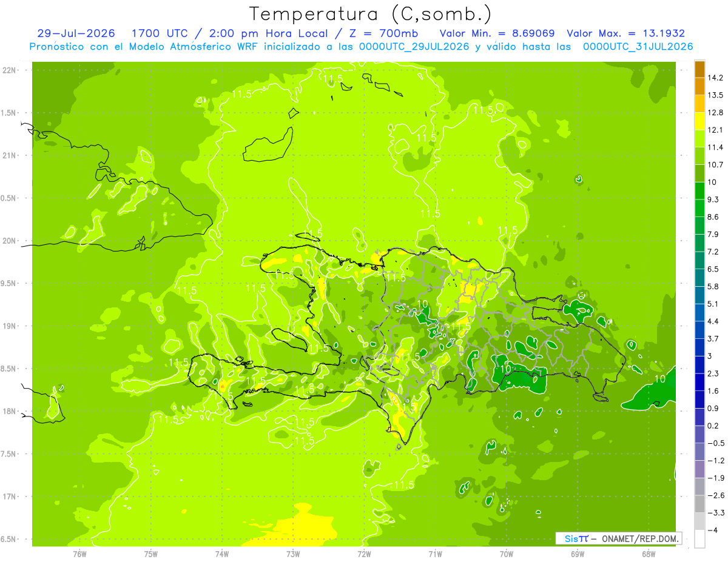Click the color scale value 11.4
This screenshot has width=728, height=562.
click(716, 147)
